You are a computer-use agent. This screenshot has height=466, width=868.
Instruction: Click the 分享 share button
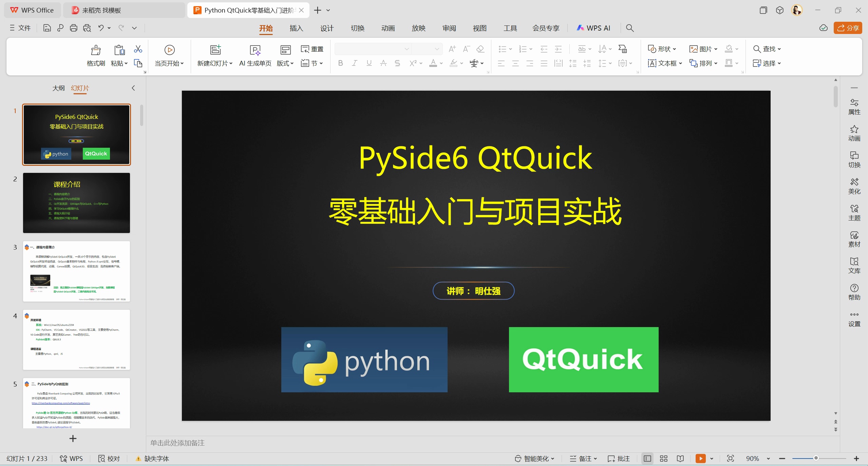tap(848, 28)
